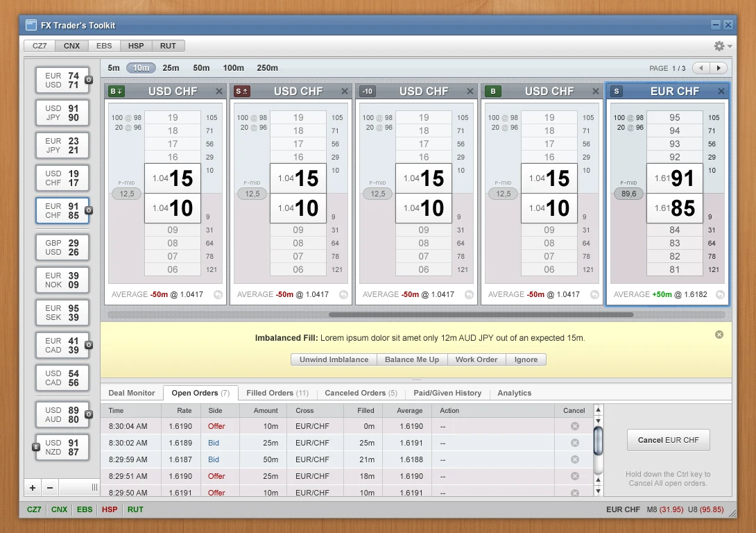The image size is (756, 533).
Task: Cancel the 8:30:04 AM order
Action: click(x=575, y=426)
